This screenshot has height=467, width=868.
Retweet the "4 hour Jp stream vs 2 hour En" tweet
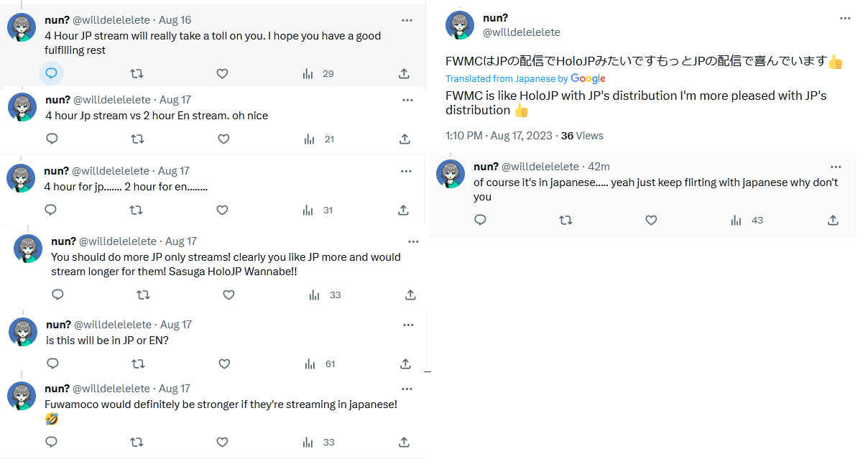pyautogui.click(x=137, y=139)
